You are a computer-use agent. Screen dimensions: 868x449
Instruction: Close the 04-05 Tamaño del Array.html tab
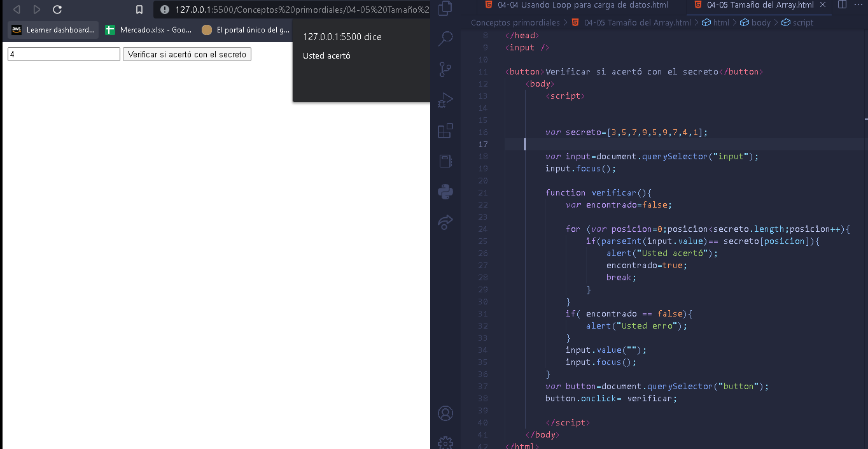(824, 5)
